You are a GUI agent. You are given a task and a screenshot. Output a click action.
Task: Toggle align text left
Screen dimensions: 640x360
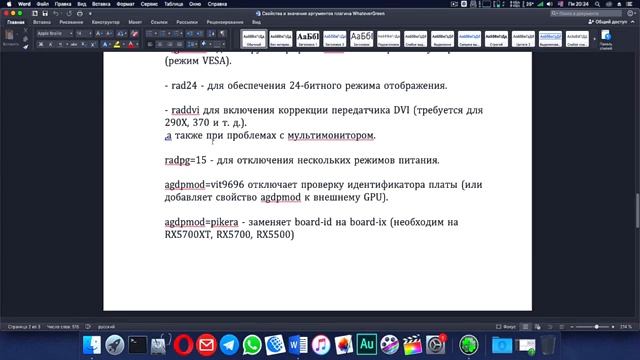tap(150, 44)
